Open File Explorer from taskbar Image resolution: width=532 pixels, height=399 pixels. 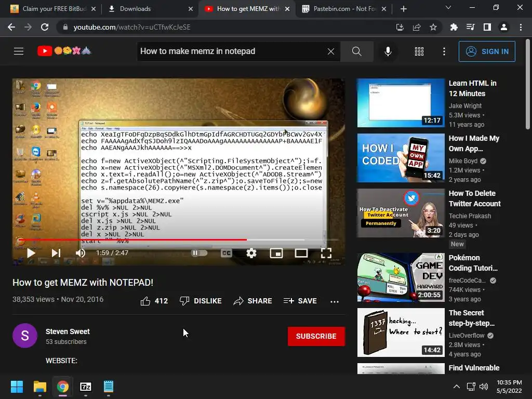click(x=39, y=387)
